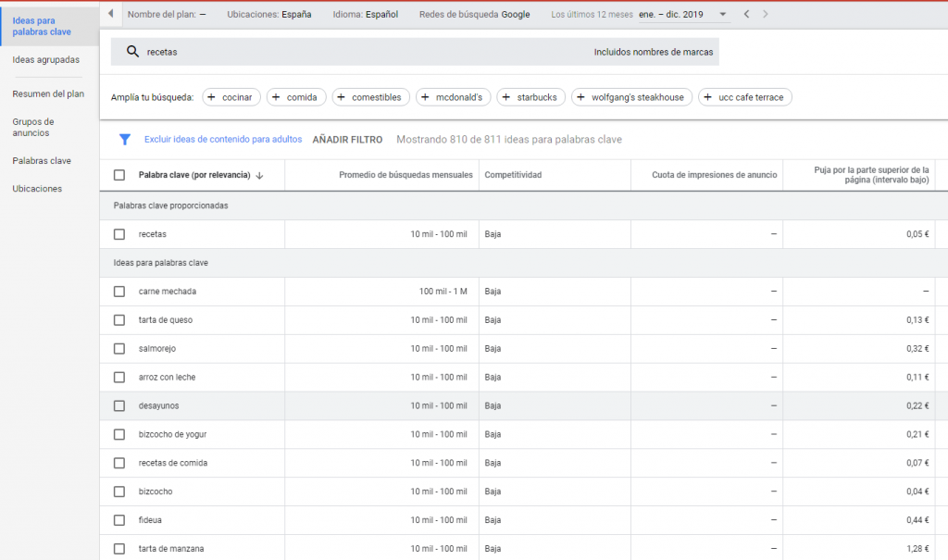Click 'Excluir ideas de contenido para adultos' link

click(x=223, y=140)
